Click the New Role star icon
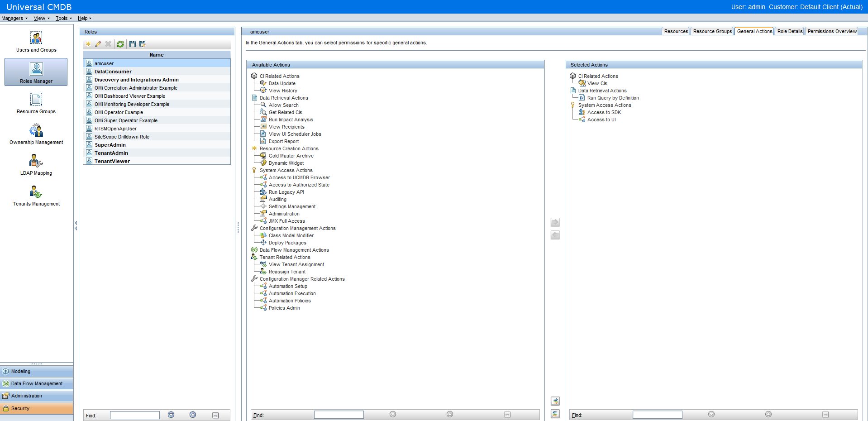Viewport: 868px width, 421px height. tap(88, 44)
